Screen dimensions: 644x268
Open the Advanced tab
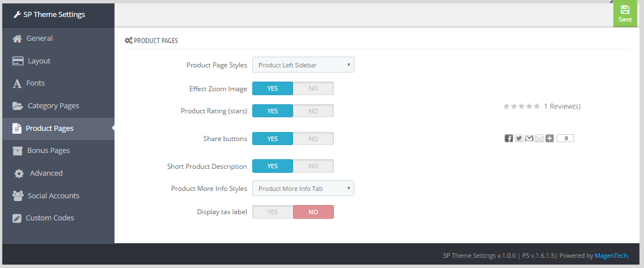(x=58, y=173)
